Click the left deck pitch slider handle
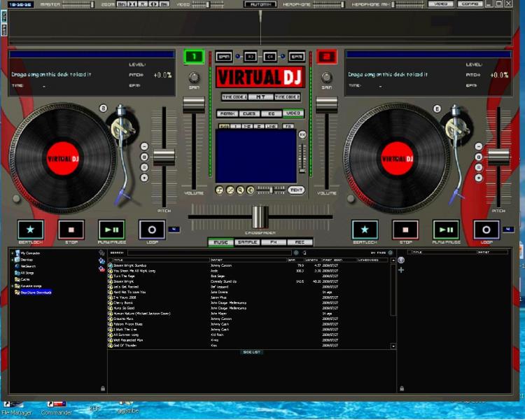 pyautogui.click(x=164, y=157)
